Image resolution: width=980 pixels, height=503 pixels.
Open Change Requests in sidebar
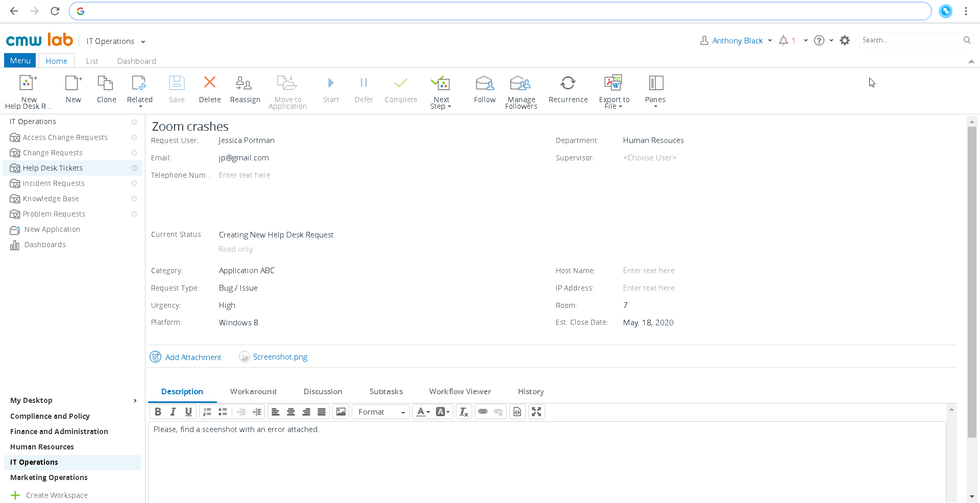pos(52,153)
